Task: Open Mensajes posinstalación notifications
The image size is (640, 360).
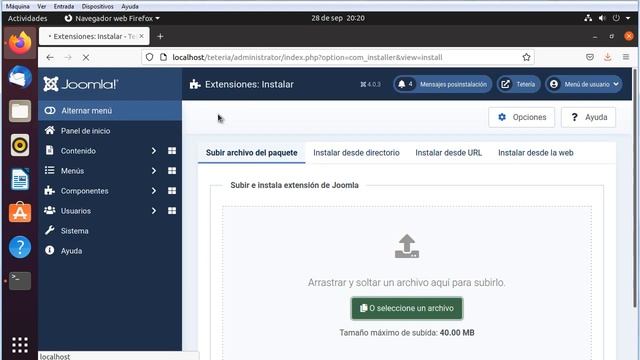Action: click(442, 84)
